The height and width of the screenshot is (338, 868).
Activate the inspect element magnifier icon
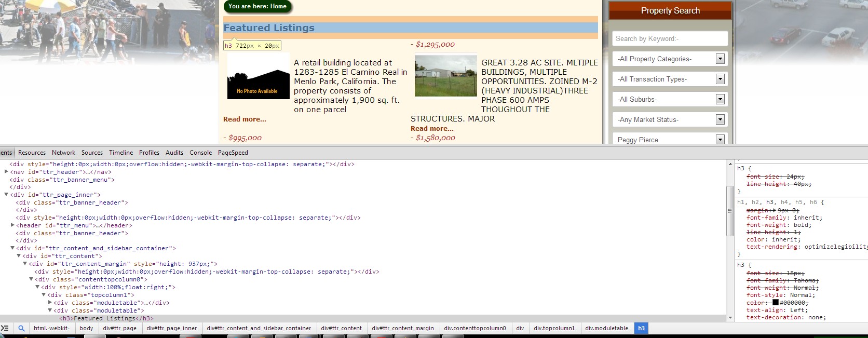[x=21, y=328]
